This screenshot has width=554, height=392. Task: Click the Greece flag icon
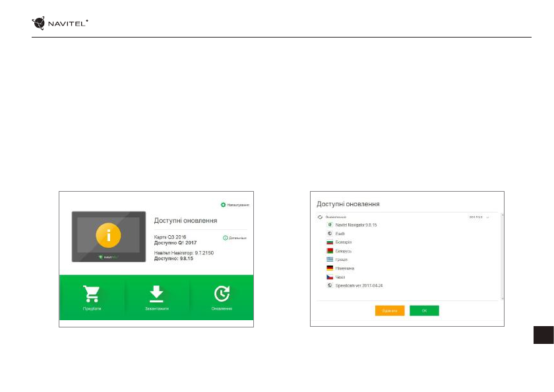coord(330,260)
